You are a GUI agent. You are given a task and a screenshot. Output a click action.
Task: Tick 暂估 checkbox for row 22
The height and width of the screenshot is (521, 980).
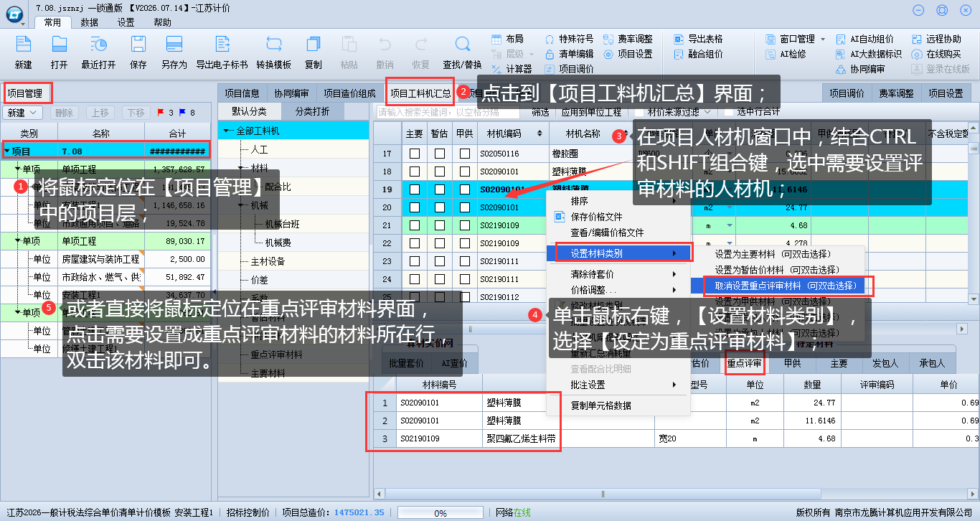pos(439,243)
